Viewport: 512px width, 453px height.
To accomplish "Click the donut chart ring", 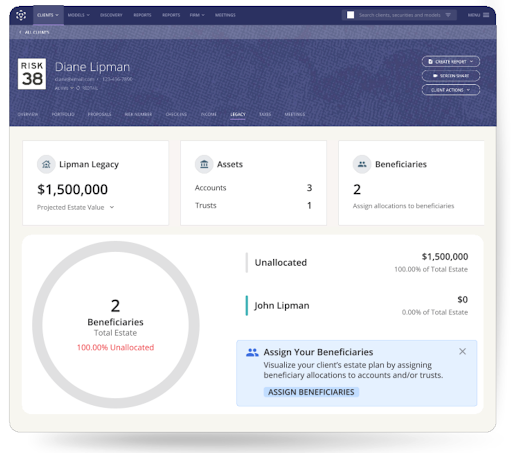I will (37, 325).
